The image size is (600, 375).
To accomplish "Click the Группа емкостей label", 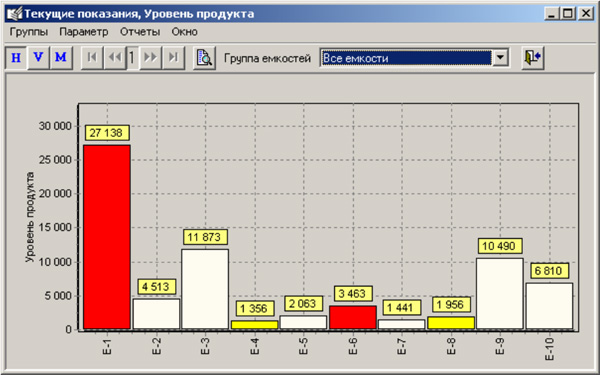I will 267,58.
